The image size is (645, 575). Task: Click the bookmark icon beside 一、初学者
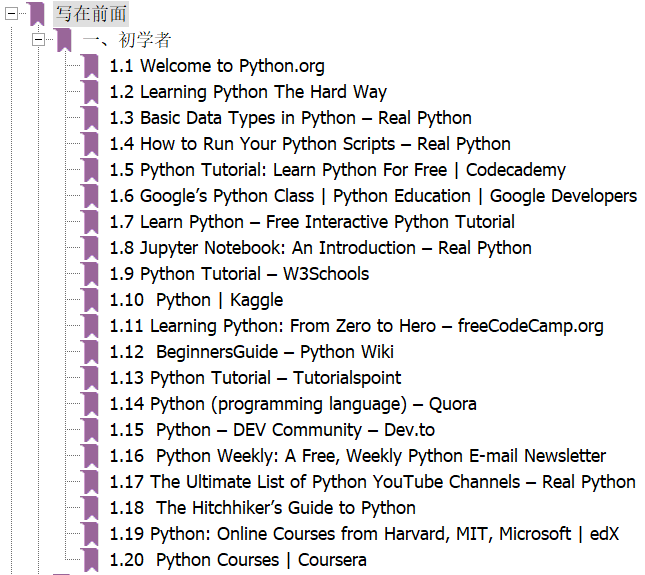(x=64, y=40)
